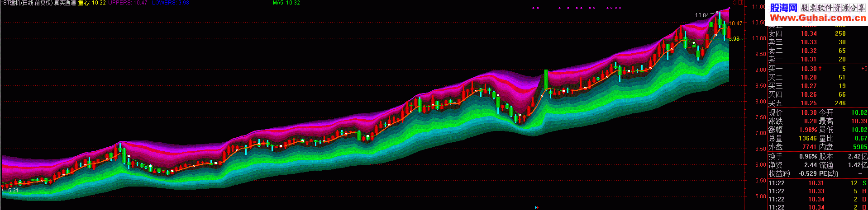This screenshot has width=868, height=210.
Task: Click the diamond icon above the chart
Action: click(x=734, y=2)
